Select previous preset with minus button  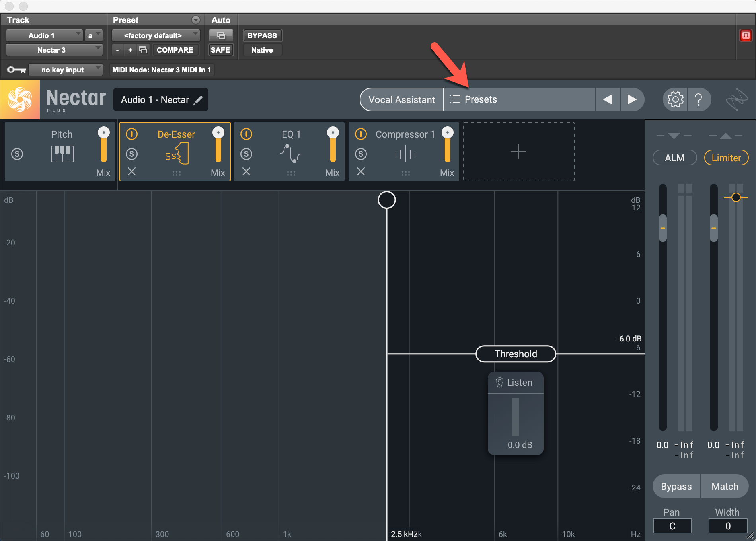tap(117, 50)
